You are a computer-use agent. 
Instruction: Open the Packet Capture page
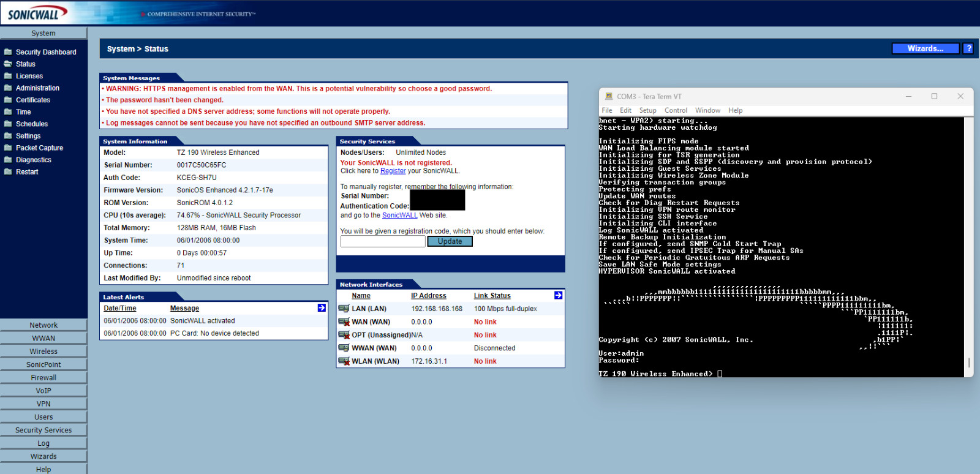(x=39, y=148)
